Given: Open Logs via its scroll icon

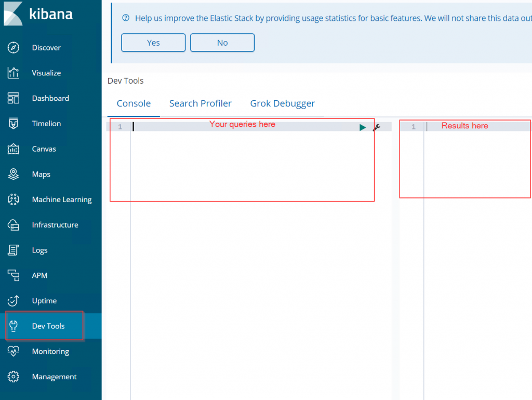Looking at the screenshot, I should click(x=13, y=250).
